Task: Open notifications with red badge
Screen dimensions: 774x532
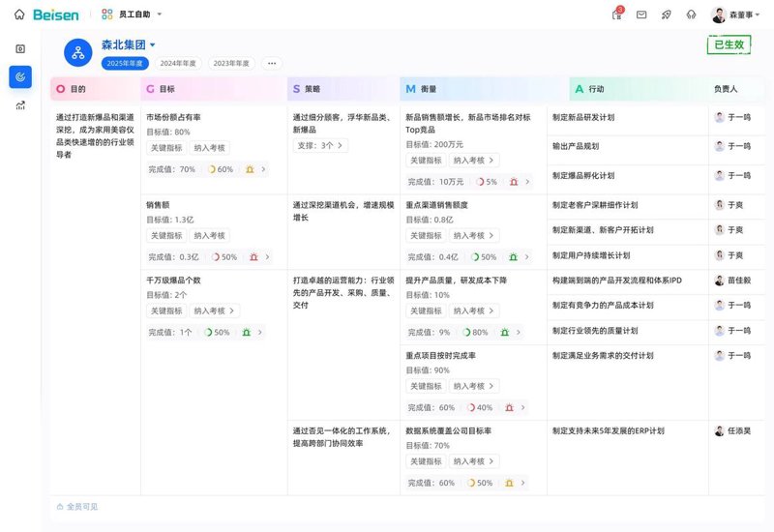Action: pos(617,14)
